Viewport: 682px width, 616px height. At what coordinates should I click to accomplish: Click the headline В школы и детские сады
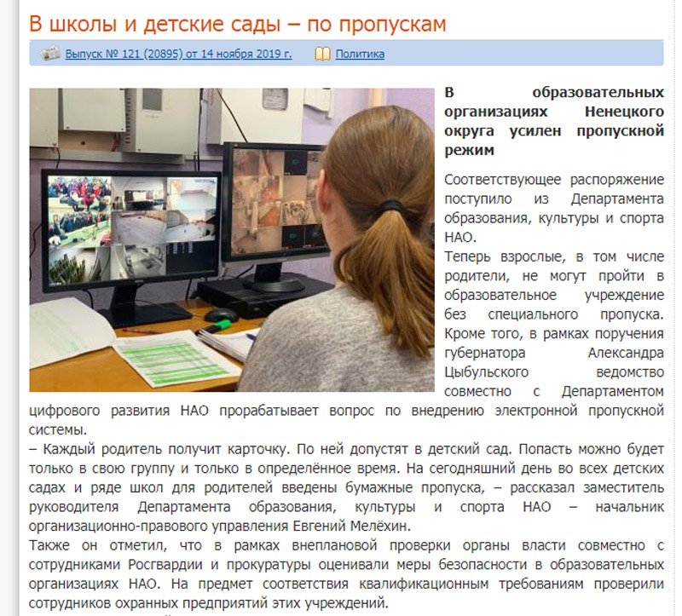click(x=238, y=24)
